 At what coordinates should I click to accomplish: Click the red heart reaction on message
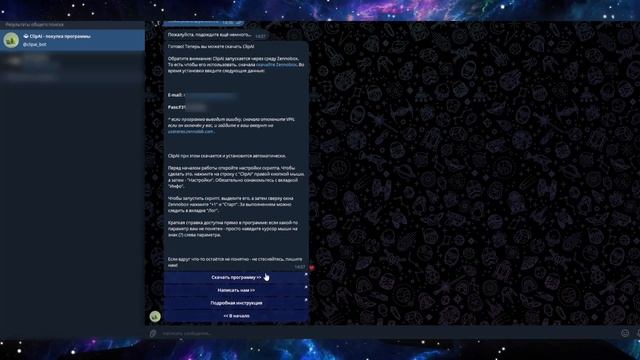[x=312, y=268]
